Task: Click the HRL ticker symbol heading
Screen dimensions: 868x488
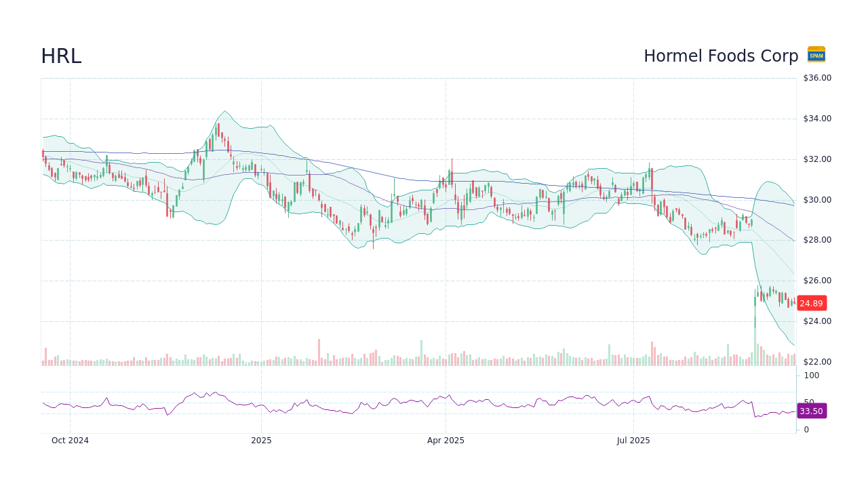Action: (x=60, y=56)
